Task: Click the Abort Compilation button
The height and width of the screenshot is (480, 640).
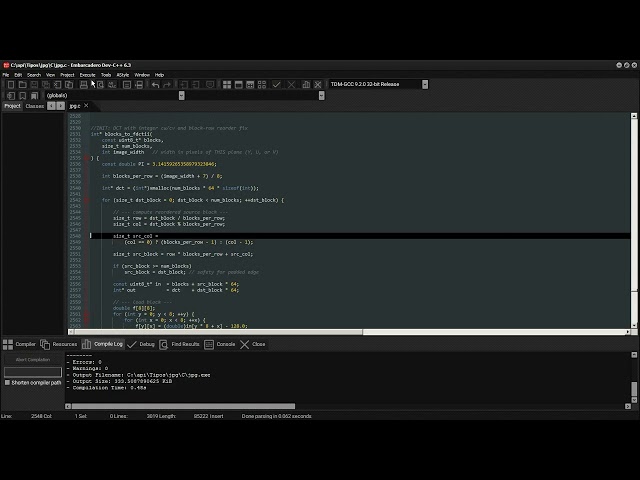Action: [31, 359]
